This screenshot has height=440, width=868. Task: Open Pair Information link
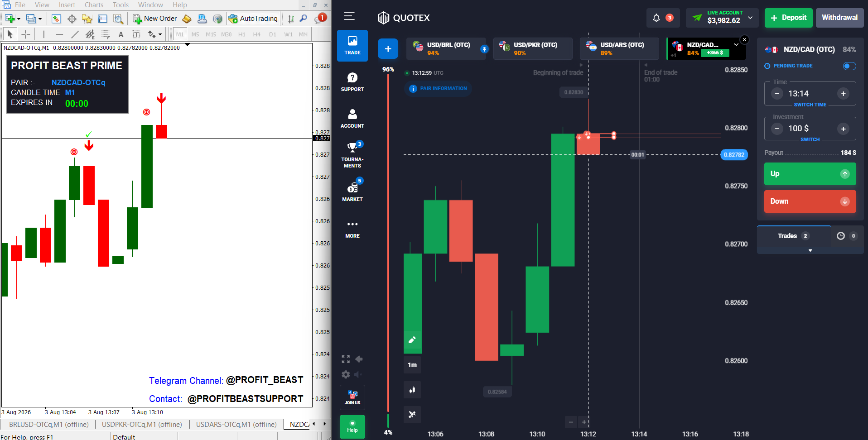pyautogui.click(x=438, y=89)
